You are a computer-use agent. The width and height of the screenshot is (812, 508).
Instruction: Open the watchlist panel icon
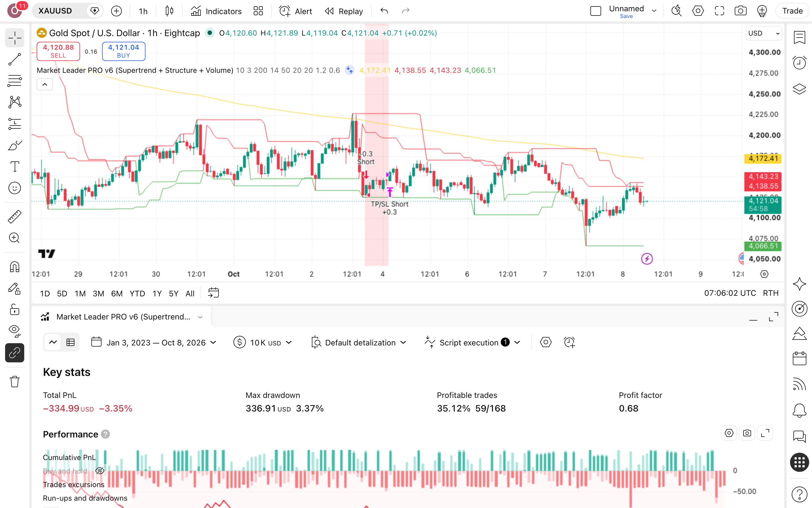(799, 38)
